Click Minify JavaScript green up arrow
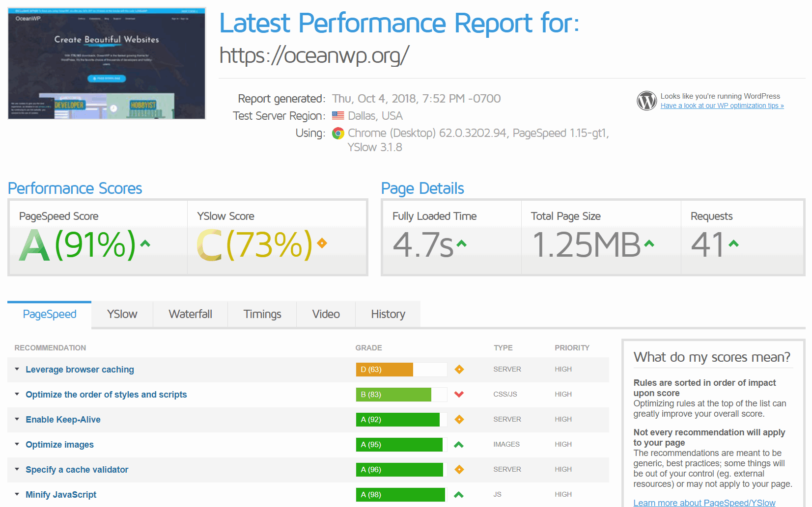Viewport: 812px width, 507px height. (459, 495)
